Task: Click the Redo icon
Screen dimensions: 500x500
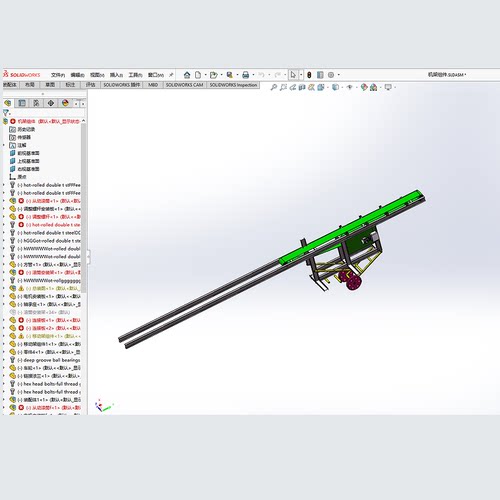Action: [277, 75]
